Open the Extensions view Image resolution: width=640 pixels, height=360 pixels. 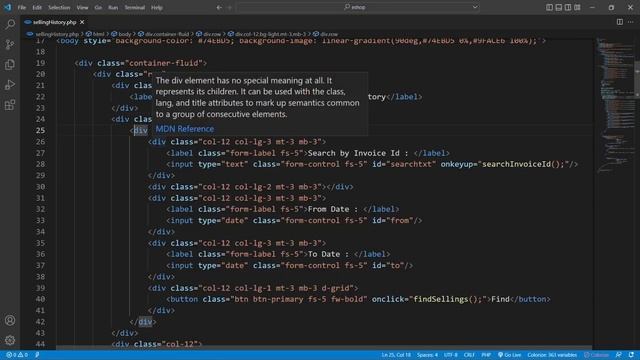click(10, 105)
